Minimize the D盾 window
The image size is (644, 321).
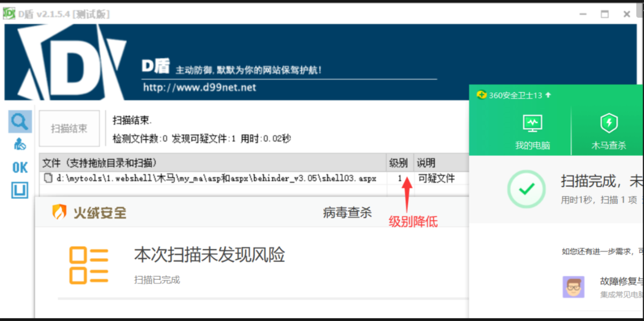pyautogui.click(x=582, y=14)
